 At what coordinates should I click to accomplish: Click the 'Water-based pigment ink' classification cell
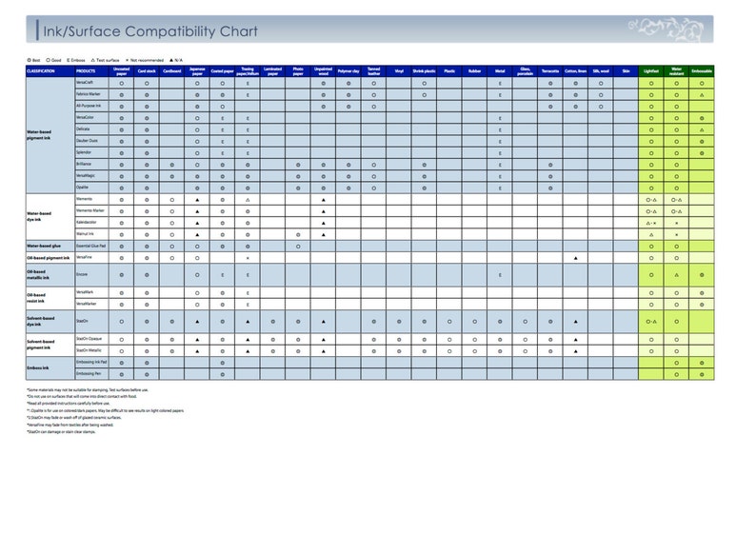(50, 135)
